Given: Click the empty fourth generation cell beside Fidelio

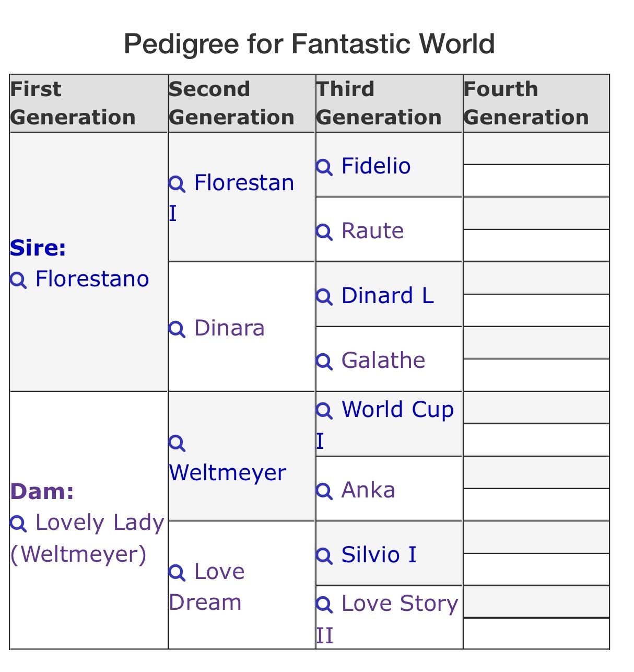Looking at the screenshot, I should (x=536, y=148).
